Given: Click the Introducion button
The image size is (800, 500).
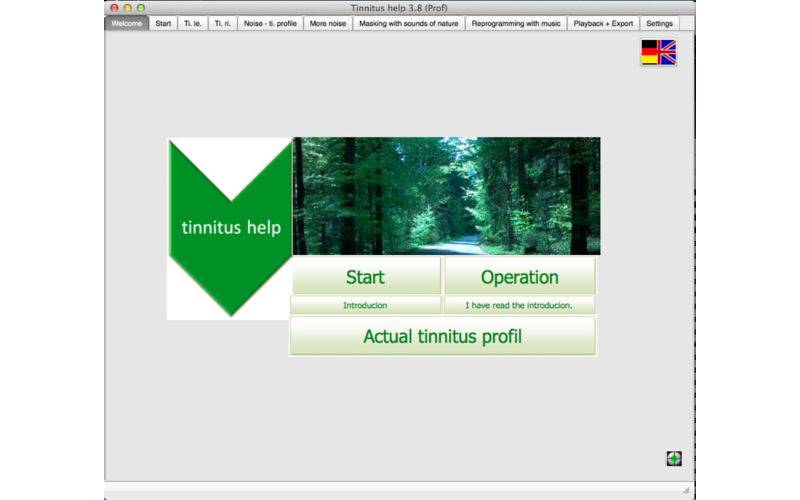Looking at the screenshot, I should point(365,305).
